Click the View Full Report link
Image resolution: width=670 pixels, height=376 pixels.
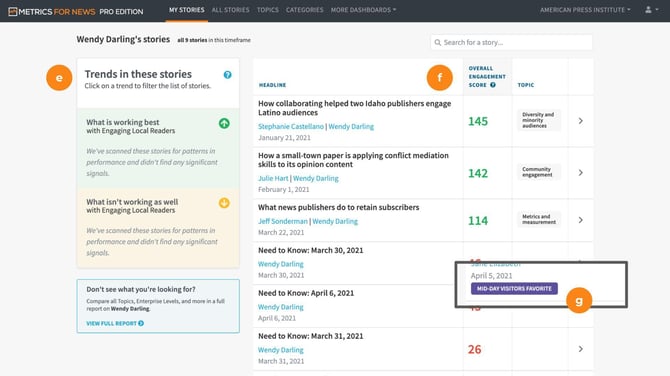coord(115,323)
